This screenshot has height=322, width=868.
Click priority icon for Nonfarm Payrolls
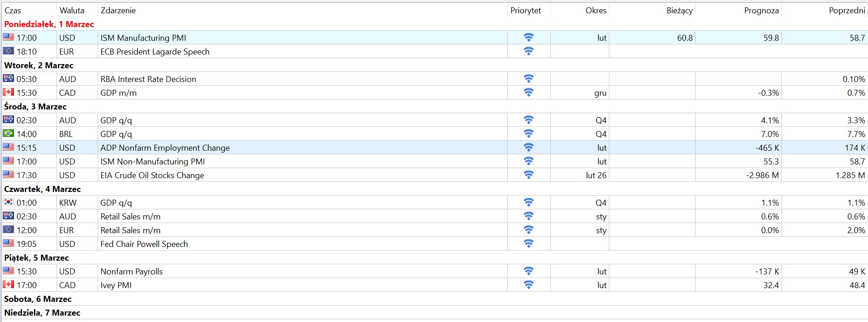[x=528, y=271]
